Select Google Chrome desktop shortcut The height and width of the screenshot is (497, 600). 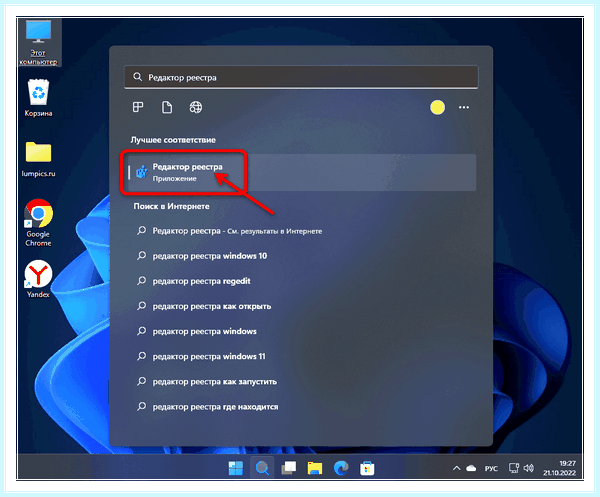(38, 223)
